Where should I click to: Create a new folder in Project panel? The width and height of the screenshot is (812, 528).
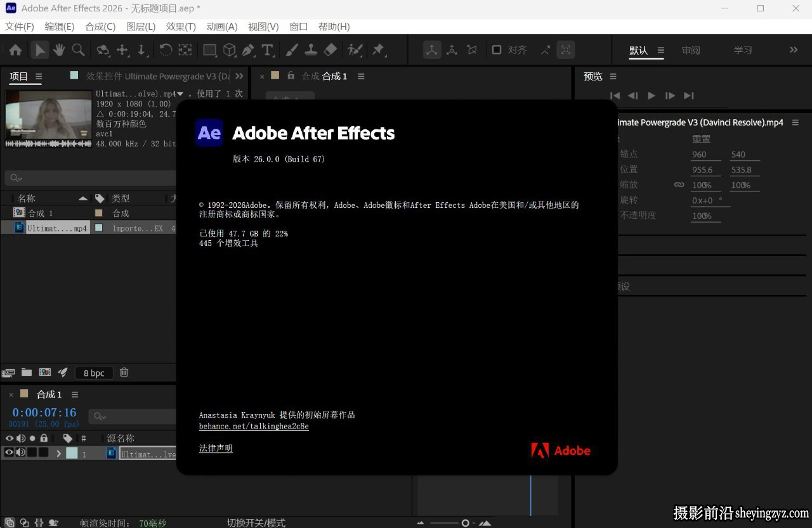tap(27, 373)
